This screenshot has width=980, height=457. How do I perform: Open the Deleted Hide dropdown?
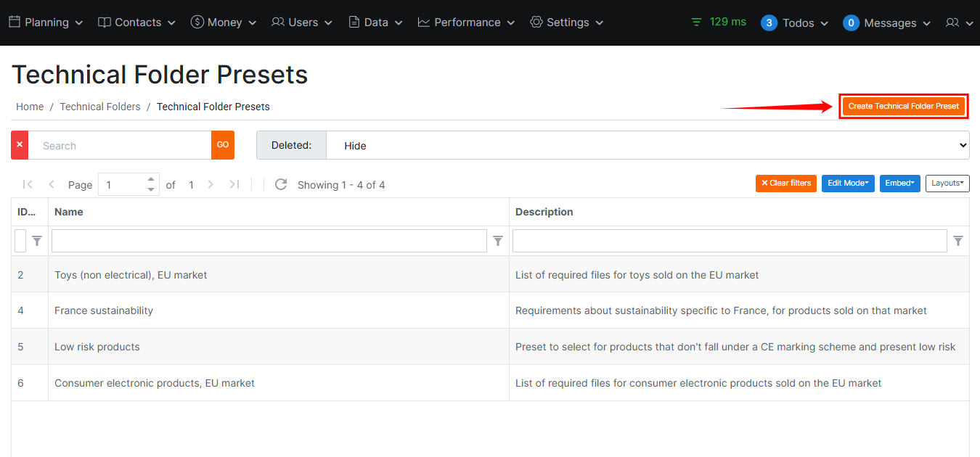[x=648, y=145]
